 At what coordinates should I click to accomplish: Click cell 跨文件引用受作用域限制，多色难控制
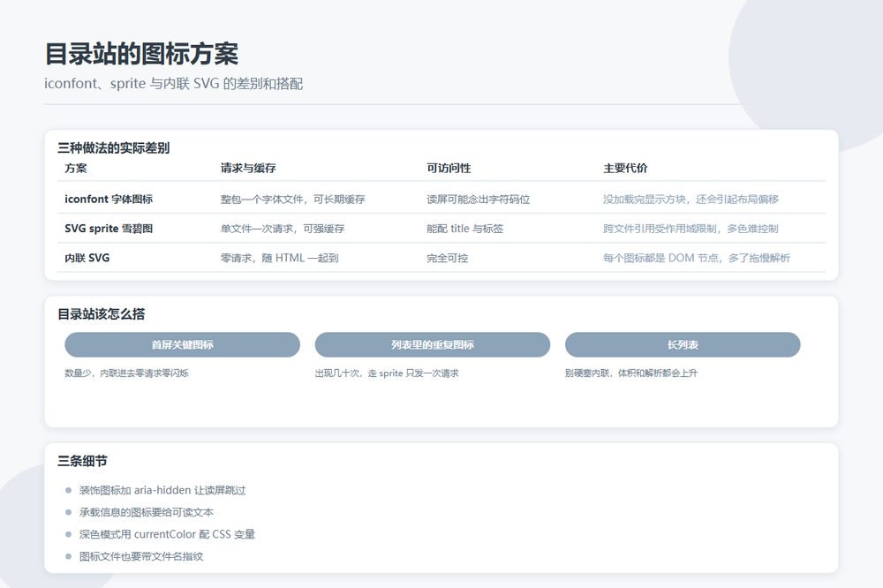pos(691,229)
